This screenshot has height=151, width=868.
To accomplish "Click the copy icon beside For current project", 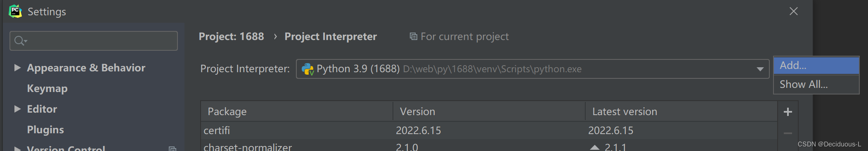I will 413,36.
